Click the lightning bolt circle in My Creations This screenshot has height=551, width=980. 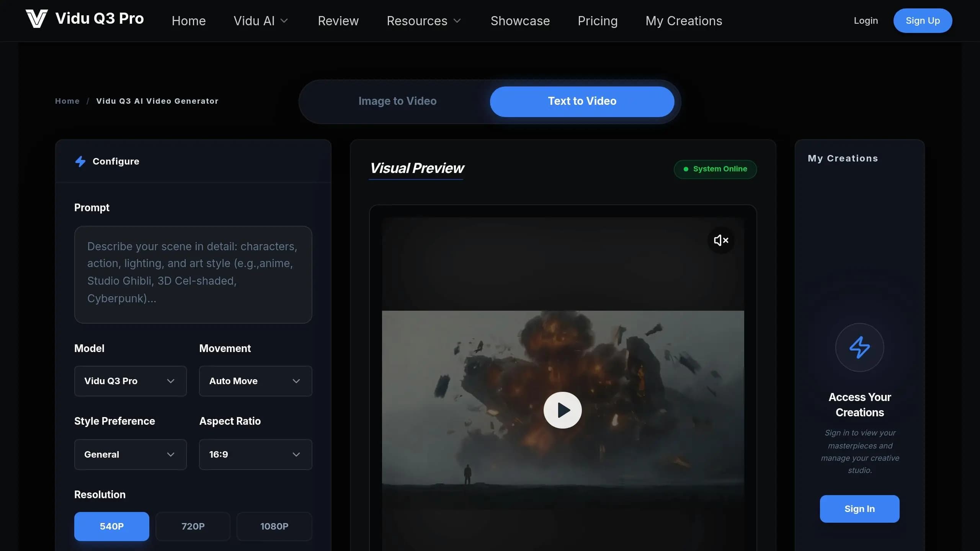point(859,347)
